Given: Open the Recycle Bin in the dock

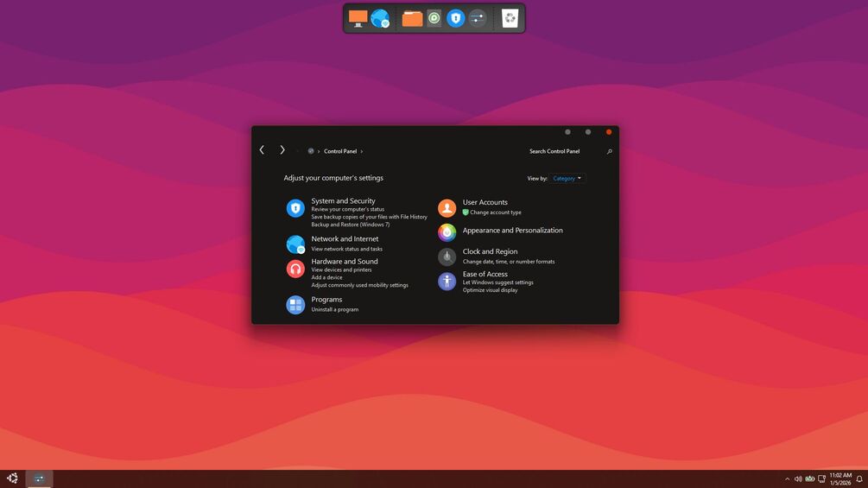Looking at the screenshot, I should click(x=510, y=18).
